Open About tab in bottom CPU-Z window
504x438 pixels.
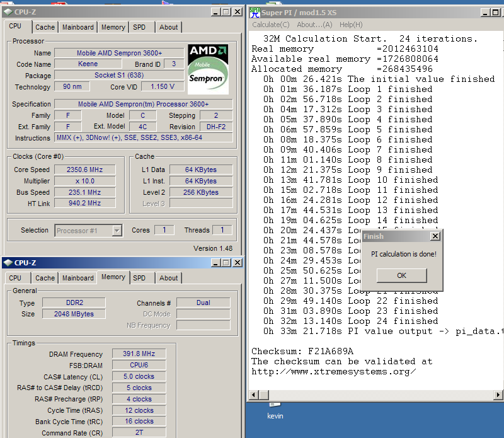[x=168, y=278]
